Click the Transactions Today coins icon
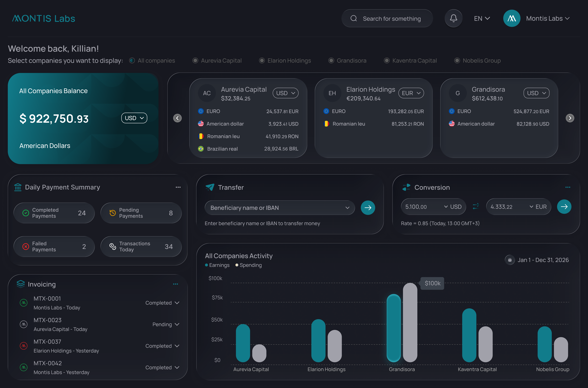The height and width of the screenshot is (388, 588). (x=113, y=246)
